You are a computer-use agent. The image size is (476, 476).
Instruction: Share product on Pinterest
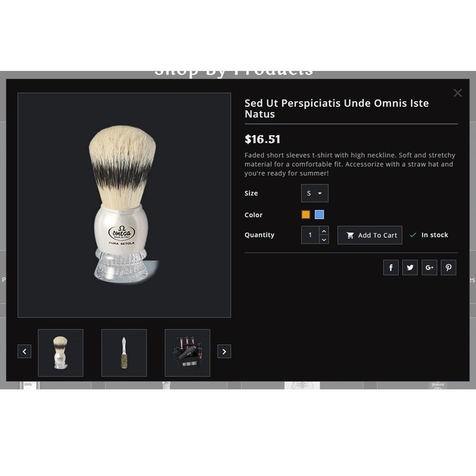pos(448,268)
